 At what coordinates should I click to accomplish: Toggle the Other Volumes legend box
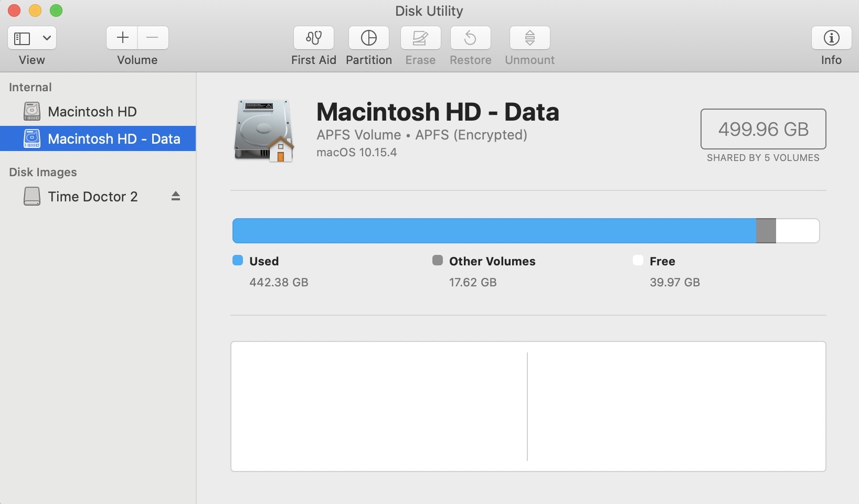coord(438,260)
